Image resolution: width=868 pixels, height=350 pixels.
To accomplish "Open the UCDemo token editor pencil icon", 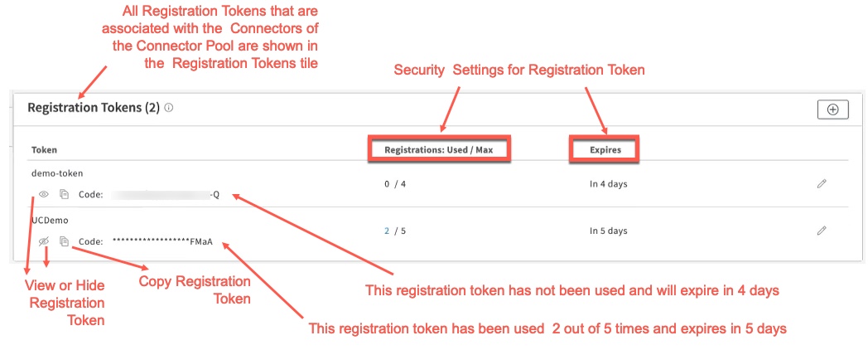I will [x=822, y=231].
